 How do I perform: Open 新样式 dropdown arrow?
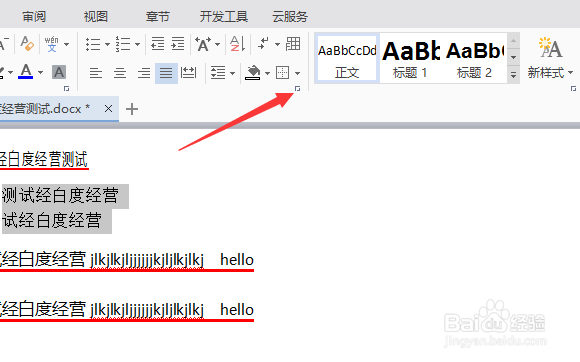coord(570,72)
